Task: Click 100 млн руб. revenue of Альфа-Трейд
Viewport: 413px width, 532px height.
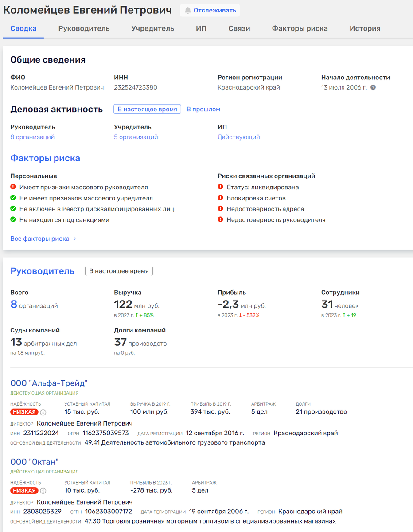Action: click(x=149, y=412)
